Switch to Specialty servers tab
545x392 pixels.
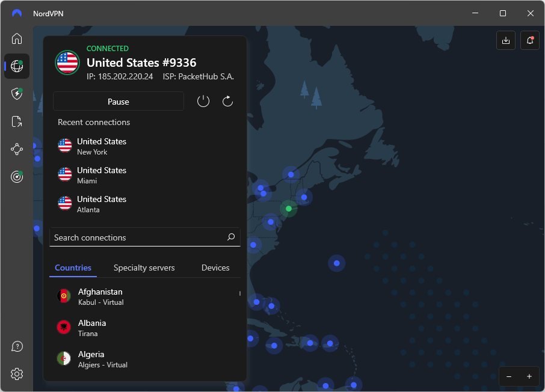[x=144, y=268]
